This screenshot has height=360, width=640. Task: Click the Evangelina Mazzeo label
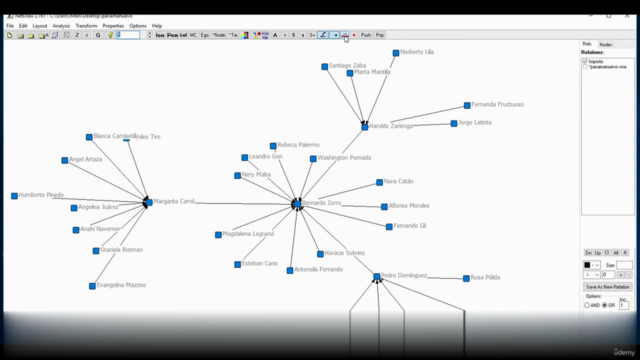[121, 285]
